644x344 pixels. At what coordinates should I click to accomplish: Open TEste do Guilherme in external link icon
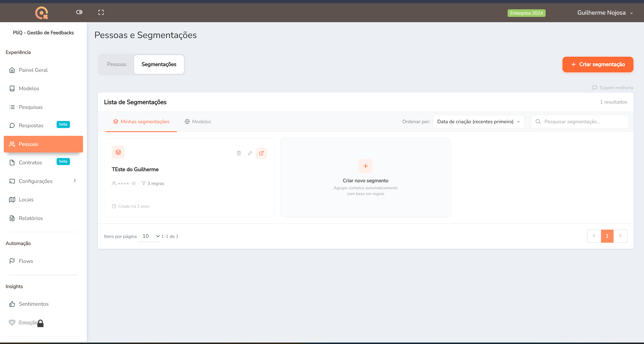[x=261, y=153]
